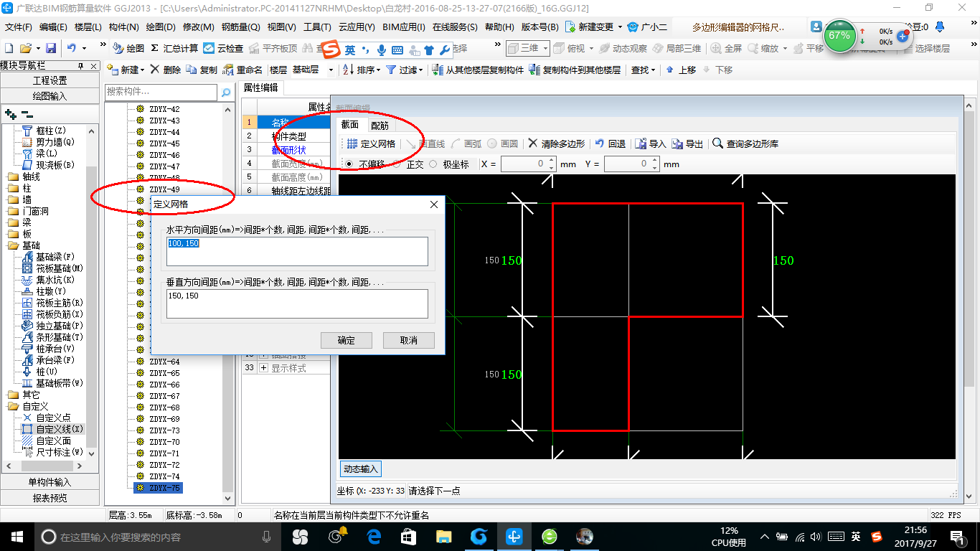Expand the 显示样式 property row
The height and width of the screenshot is (551, 980).
coord(263,368)
